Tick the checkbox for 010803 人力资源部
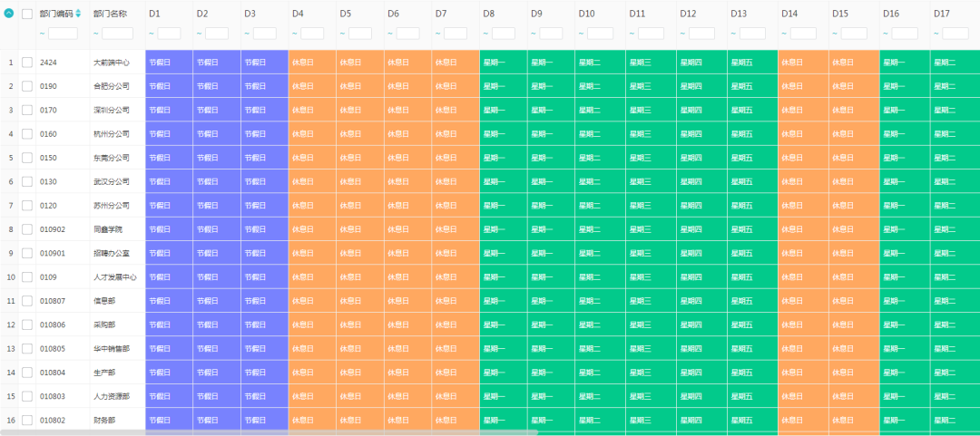 (x=27, y=396)
